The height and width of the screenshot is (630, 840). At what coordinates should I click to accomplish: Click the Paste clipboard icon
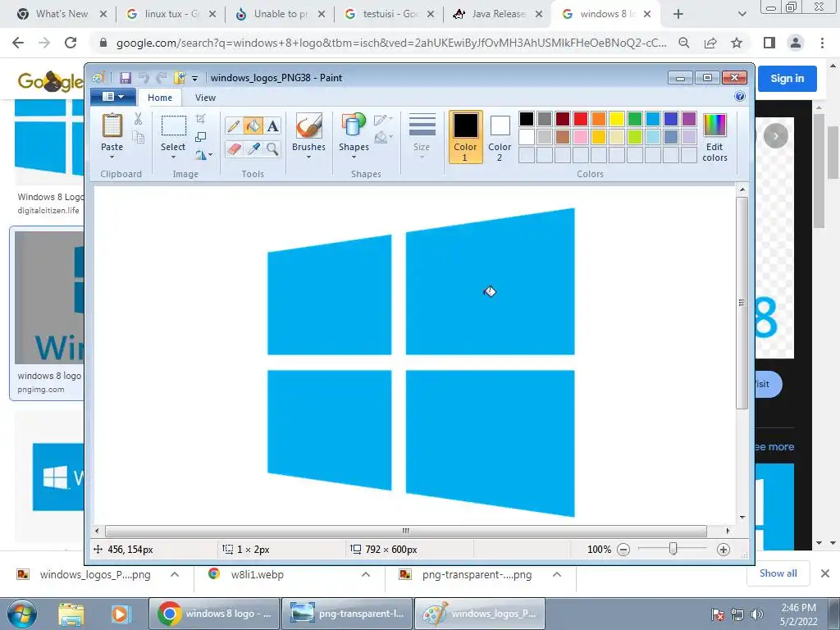(x=112, y=126)
